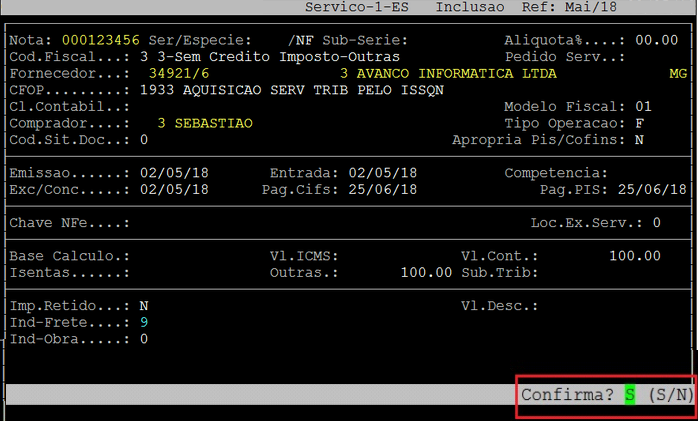Click the Modelo Fiscal value 01
This screenshot has height=421, width=698.
click(x=642, y=106)
